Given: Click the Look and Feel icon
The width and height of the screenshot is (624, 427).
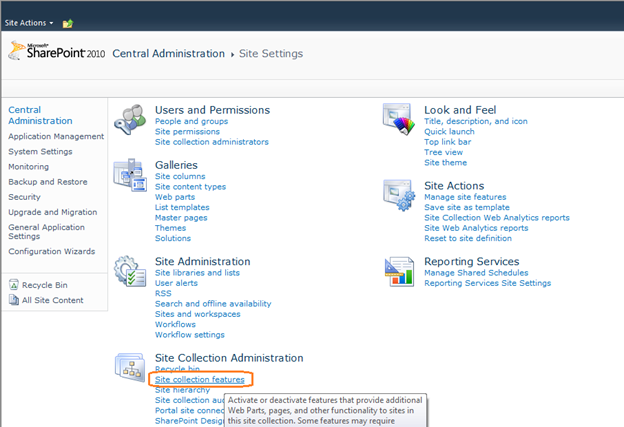Looking at the screenshot, I should [x=398, y=119].
